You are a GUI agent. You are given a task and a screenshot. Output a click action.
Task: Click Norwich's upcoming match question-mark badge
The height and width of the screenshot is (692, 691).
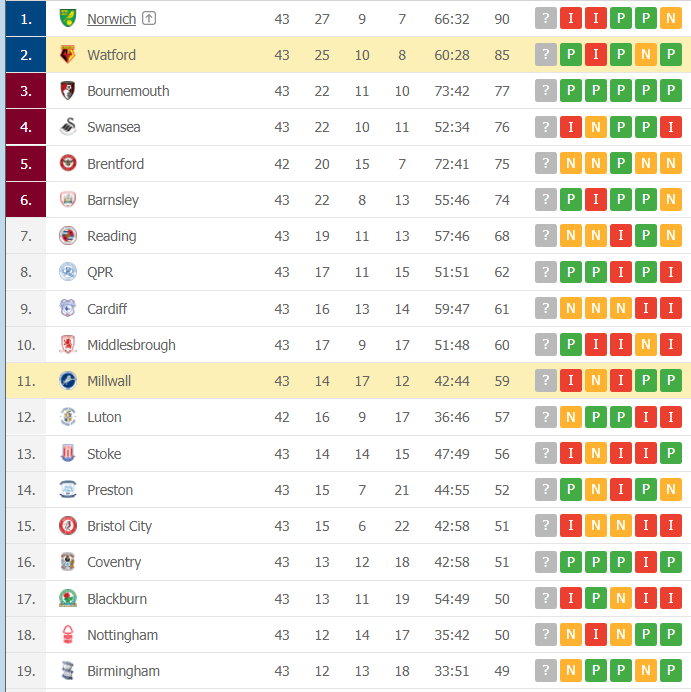point(545,18)
